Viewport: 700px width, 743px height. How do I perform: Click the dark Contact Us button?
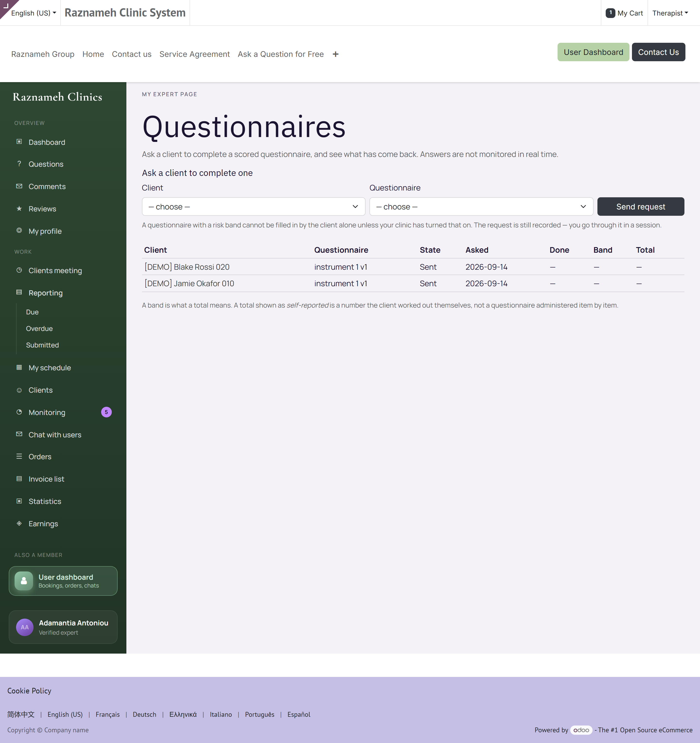pos(658,52)
